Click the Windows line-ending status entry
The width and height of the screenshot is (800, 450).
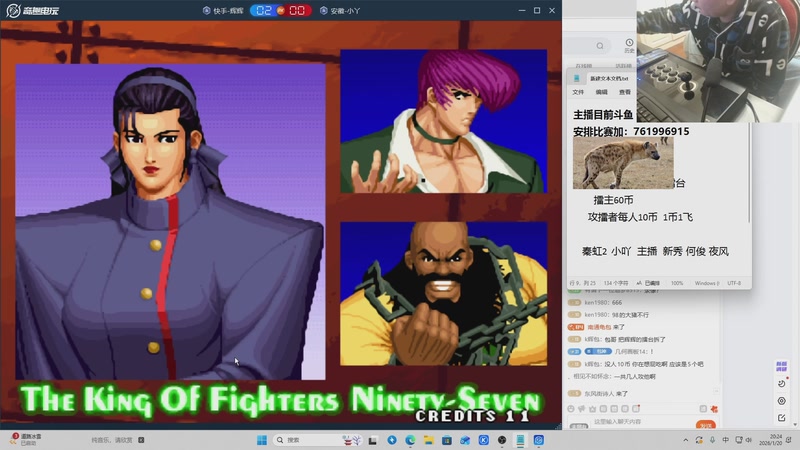click(x=707, y=283)
